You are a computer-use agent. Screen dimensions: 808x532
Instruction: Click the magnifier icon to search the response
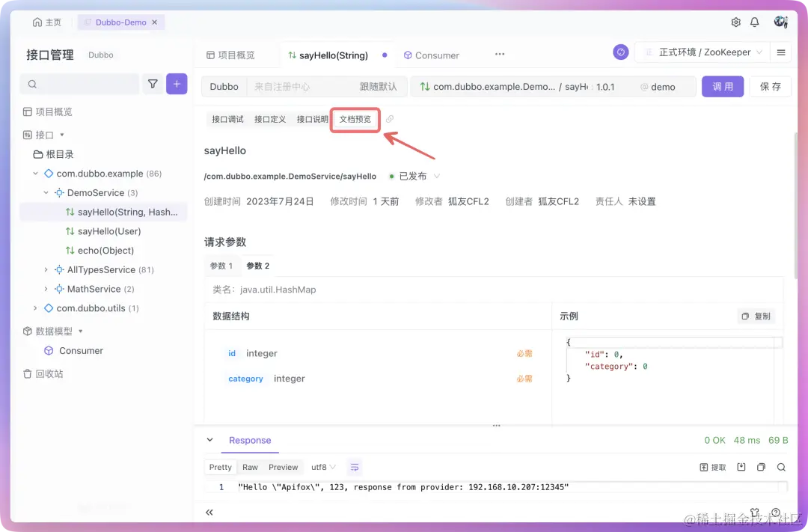(781, 466)
